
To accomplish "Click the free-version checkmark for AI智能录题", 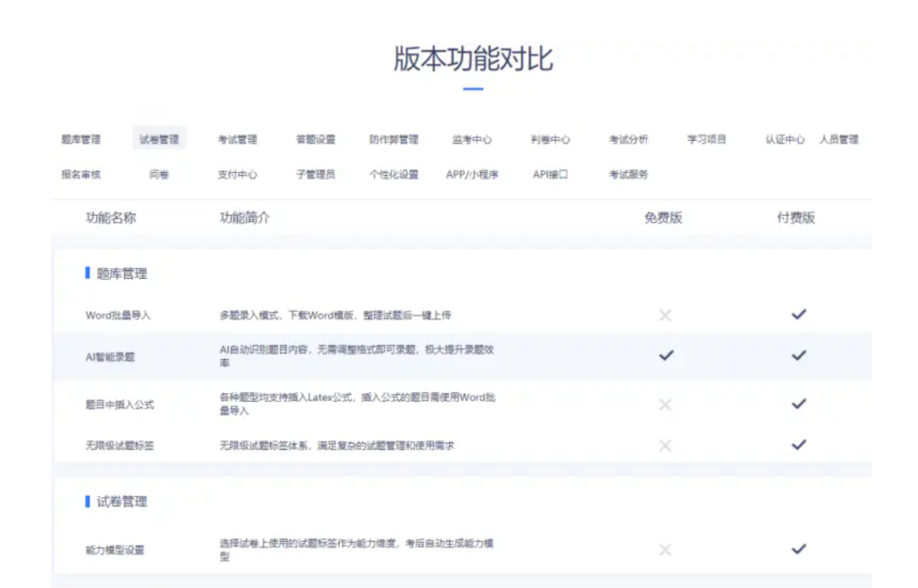I will coord(666,356).
